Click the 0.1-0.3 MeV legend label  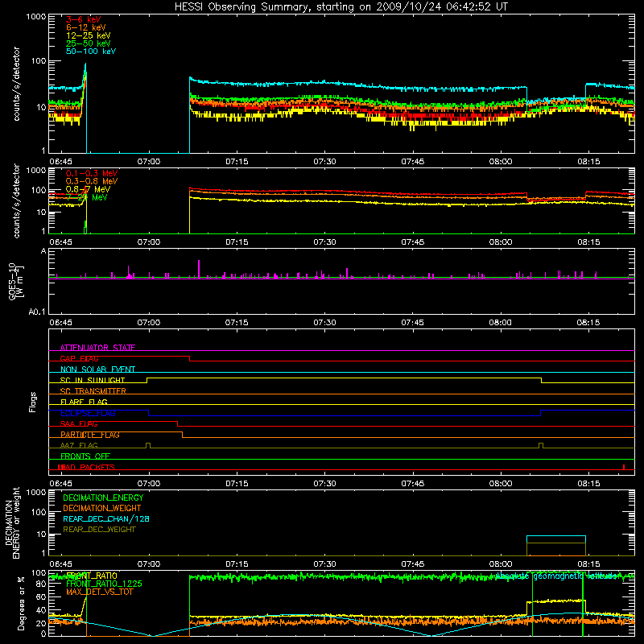pos(92,173)
